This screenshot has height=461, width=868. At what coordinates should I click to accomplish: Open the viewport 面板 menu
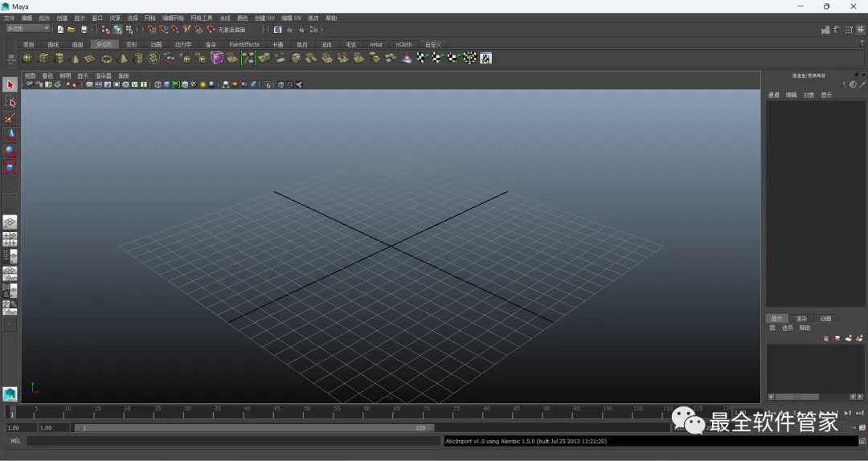124,75
